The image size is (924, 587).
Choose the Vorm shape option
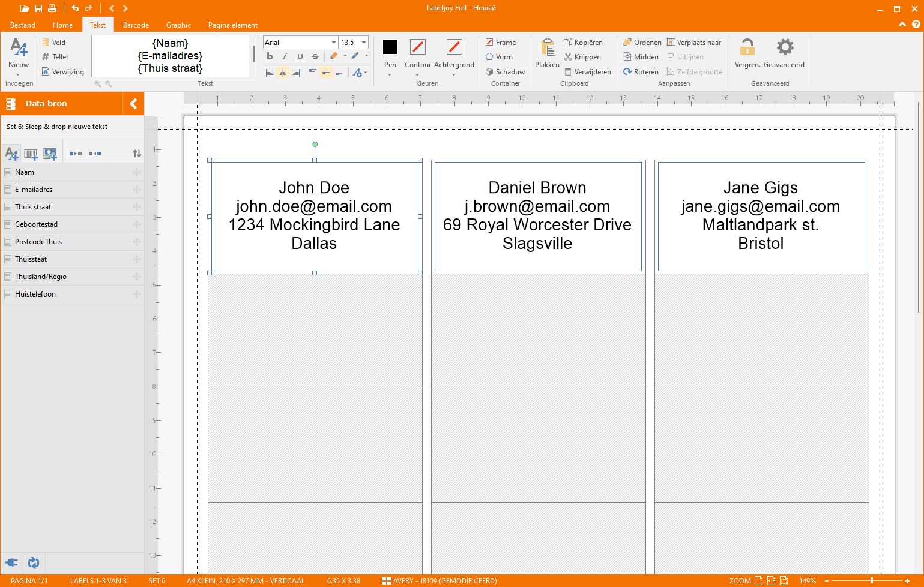tap(499, 57)
